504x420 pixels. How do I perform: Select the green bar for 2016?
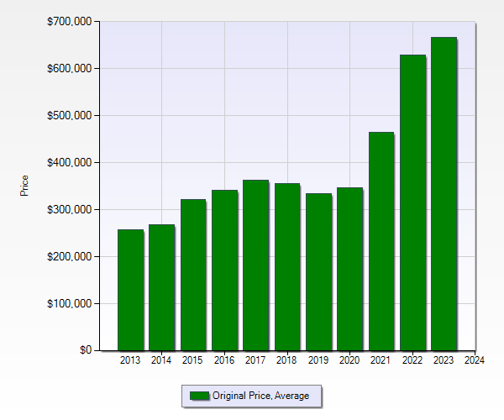pos(224,270)
